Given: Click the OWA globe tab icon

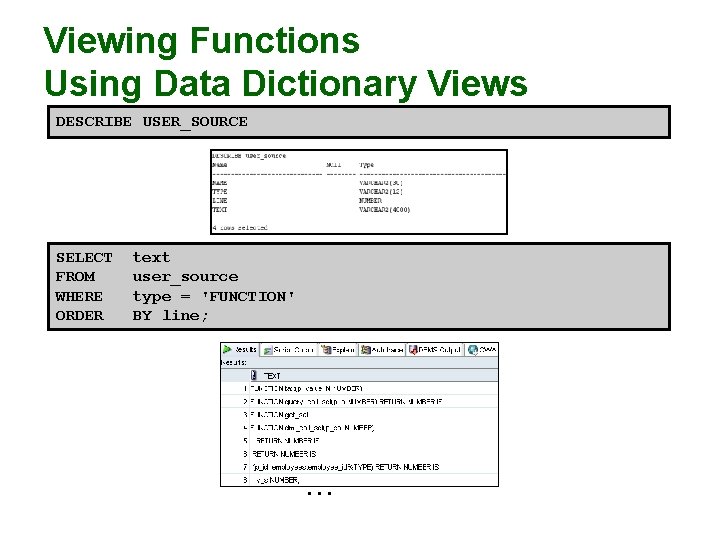Looking at the screenshot, I should point(472,350).
